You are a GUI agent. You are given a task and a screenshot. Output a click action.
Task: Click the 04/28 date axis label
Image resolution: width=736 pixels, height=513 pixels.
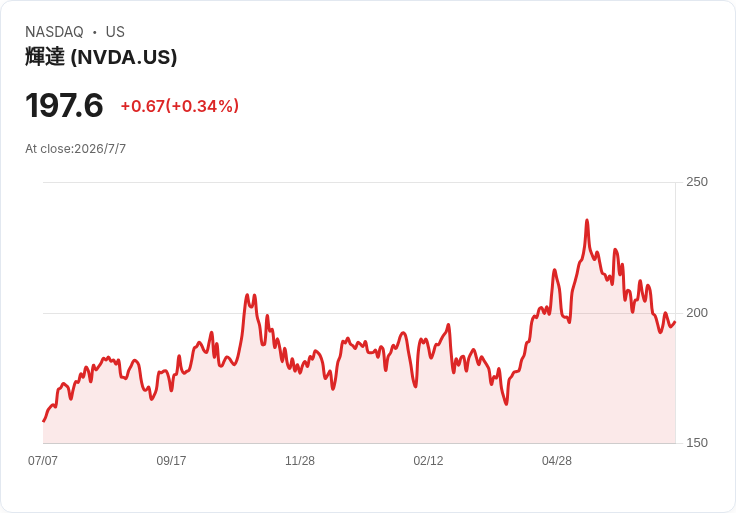point(557,461)
